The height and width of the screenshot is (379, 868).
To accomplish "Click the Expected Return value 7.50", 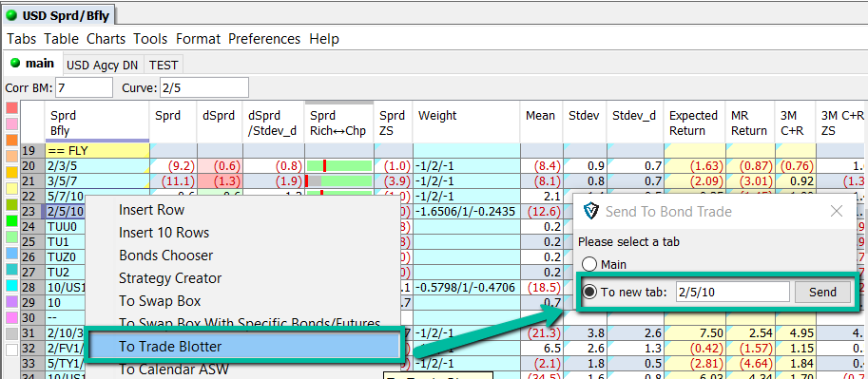I will click(694, 333).
